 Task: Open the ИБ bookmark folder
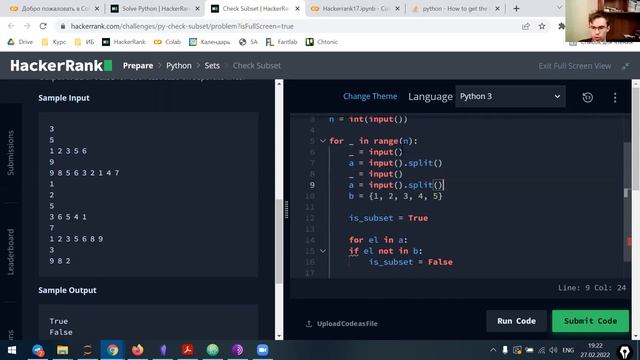[x=84, y=42]
